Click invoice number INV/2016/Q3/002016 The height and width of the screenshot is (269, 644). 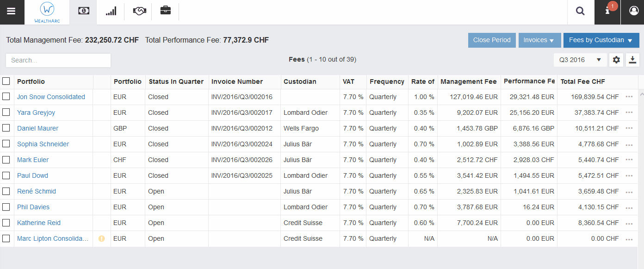click(242, 97)
